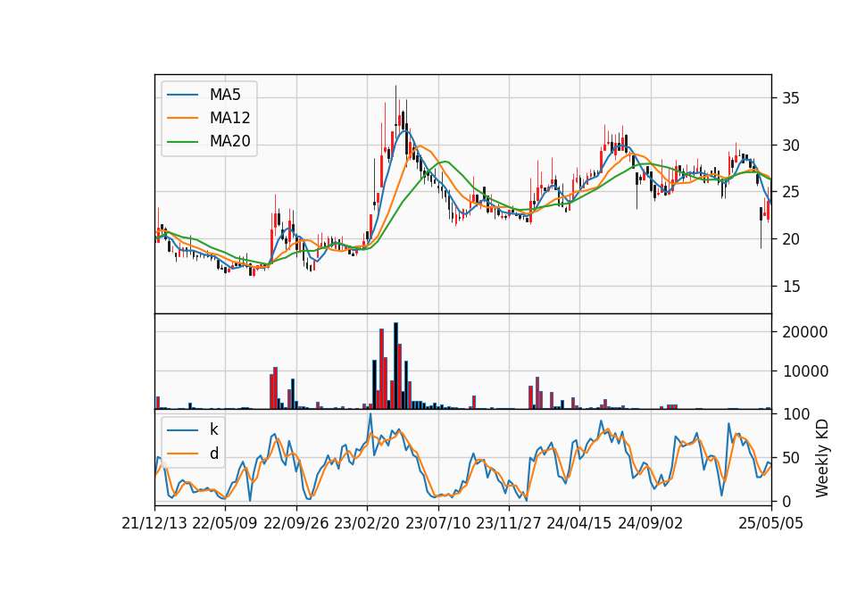
Task: Click the blue MA5 legend line sample
Action: tap(182, 95)
